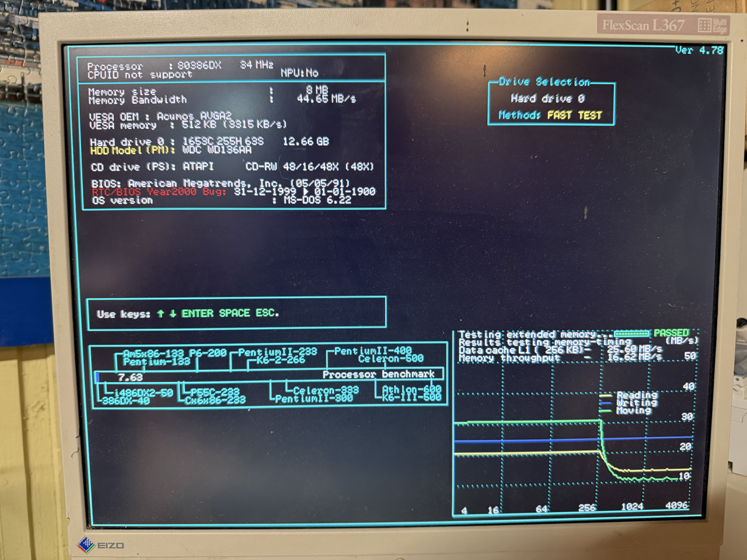This screenshot has width=747, height=560.
Task: Click the K6-2-266 reference label
Action: (281, 360)
